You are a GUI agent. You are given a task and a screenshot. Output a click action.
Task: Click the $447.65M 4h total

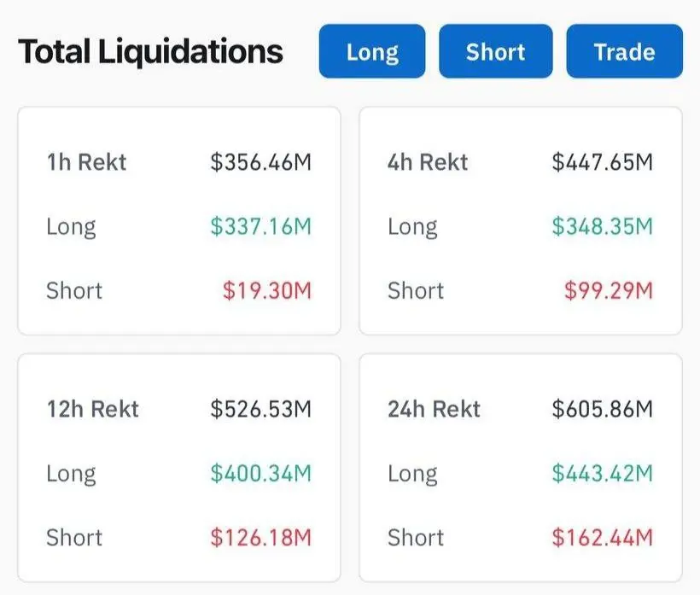point(602,162)
